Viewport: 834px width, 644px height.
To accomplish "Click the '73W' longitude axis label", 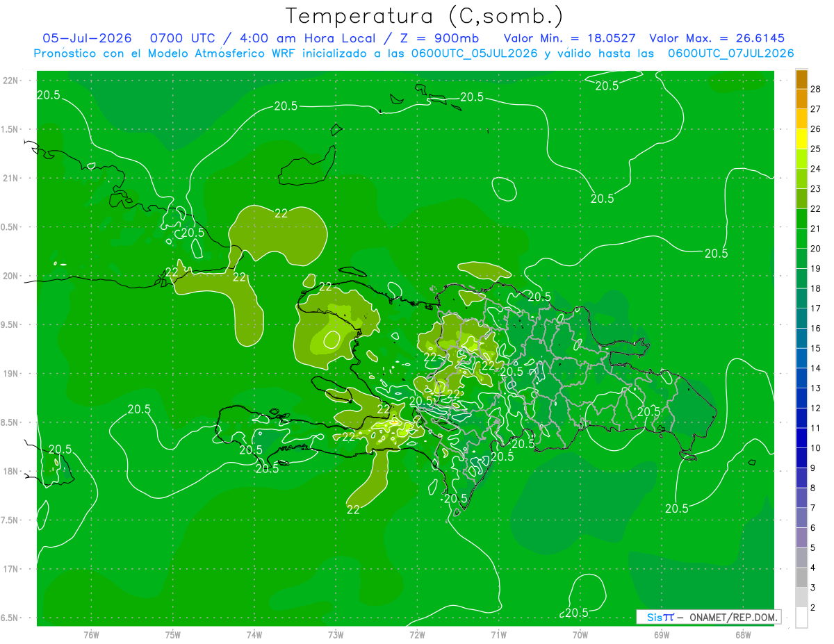I will click(x=335, y=634).
